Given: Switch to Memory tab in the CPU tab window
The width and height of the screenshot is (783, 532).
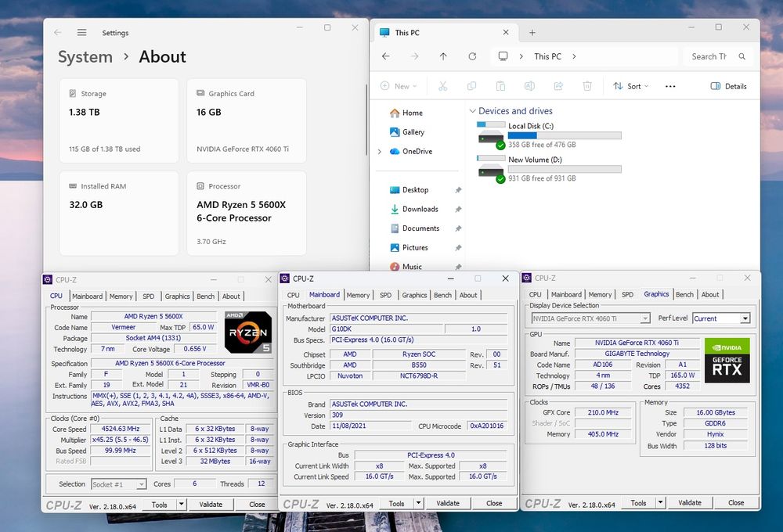Looking at the screenshot, I should pyautogui.click(x=121, y=296).
